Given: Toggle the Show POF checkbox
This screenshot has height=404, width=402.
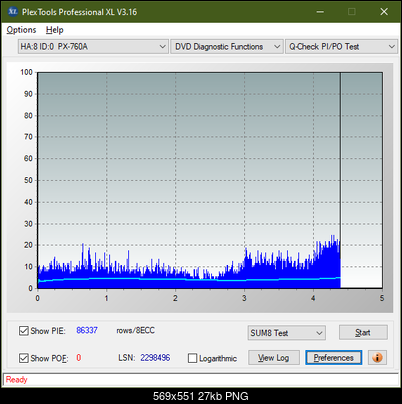Looking at the screenshot, I should click(x=24, y=358).
